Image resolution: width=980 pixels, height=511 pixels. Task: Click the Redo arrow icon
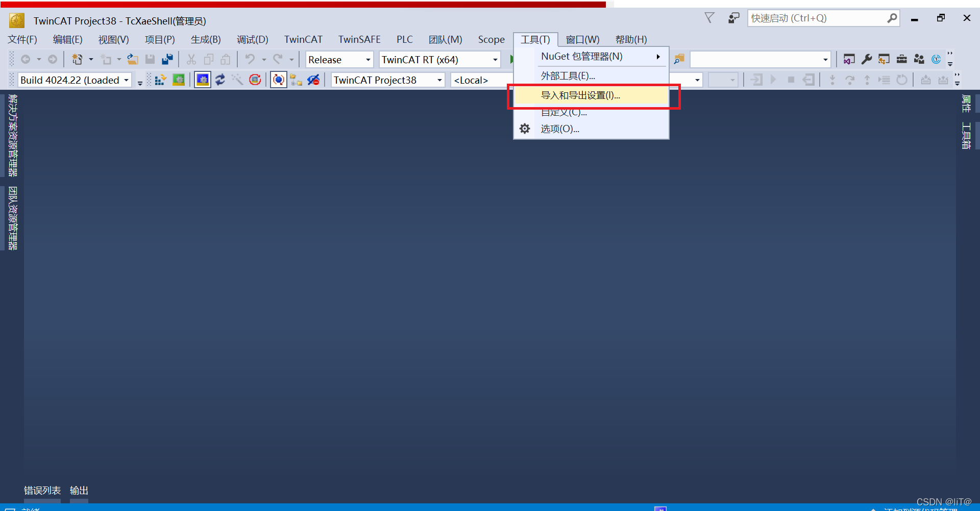click(x=278, y=60)
